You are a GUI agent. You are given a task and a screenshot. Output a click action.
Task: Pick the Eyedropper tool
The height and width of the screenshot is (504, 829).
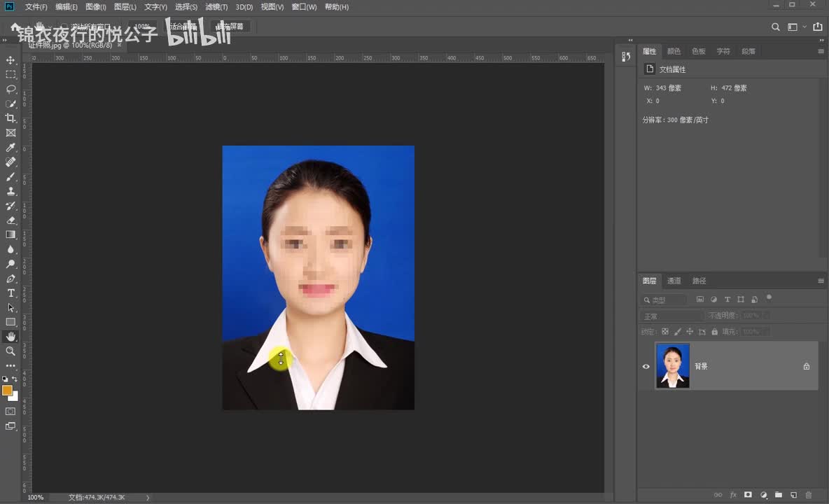coord(11,148)
